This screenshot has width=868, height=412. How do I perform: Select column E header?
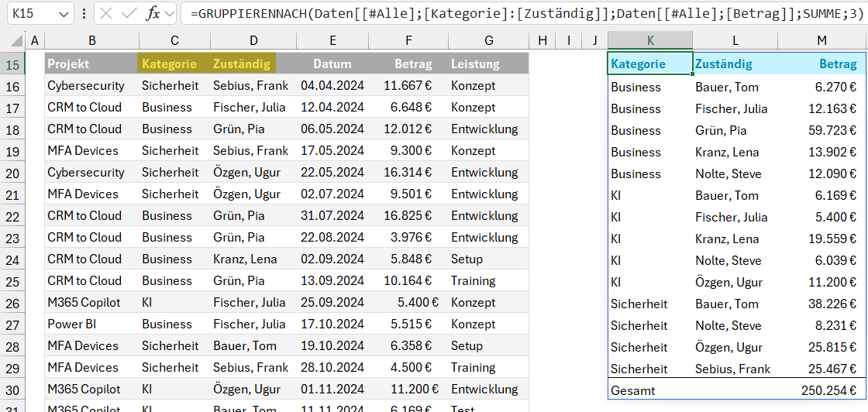point(332,39)
